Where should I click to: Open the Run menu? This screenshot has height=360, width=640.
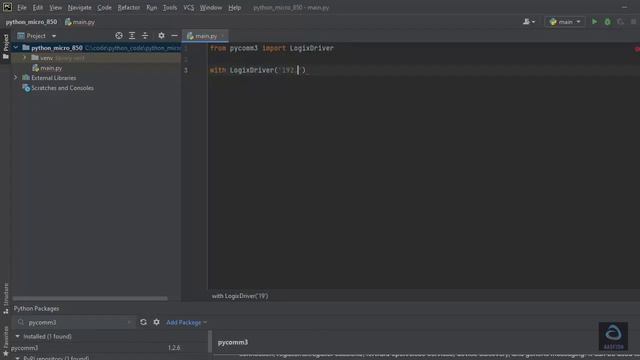tap(151, 7)
